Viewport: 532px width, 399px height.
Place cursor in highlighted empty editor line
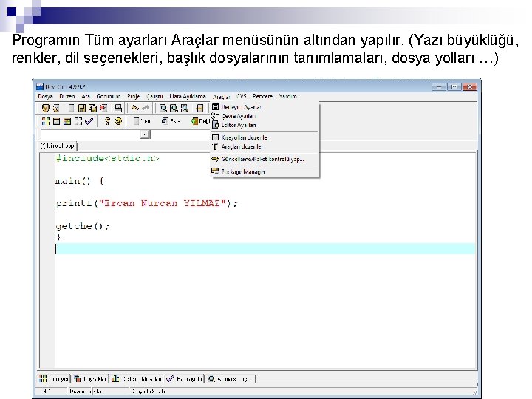tap(265, 249)
